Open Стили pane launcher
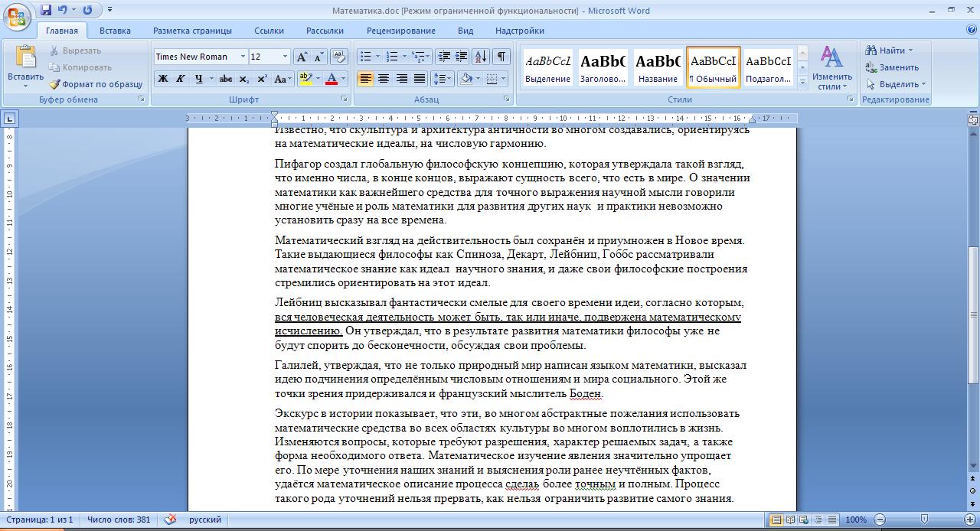980x531 pixels. coord(851,99)
